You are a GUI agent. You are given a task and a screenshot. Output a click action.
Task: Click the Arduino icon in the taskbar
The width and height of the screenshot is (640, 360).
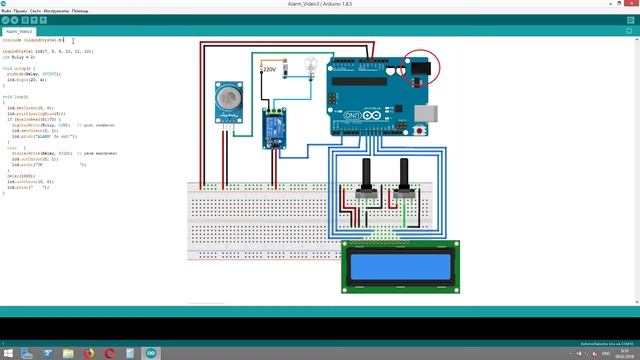click(x=151, y=353)
